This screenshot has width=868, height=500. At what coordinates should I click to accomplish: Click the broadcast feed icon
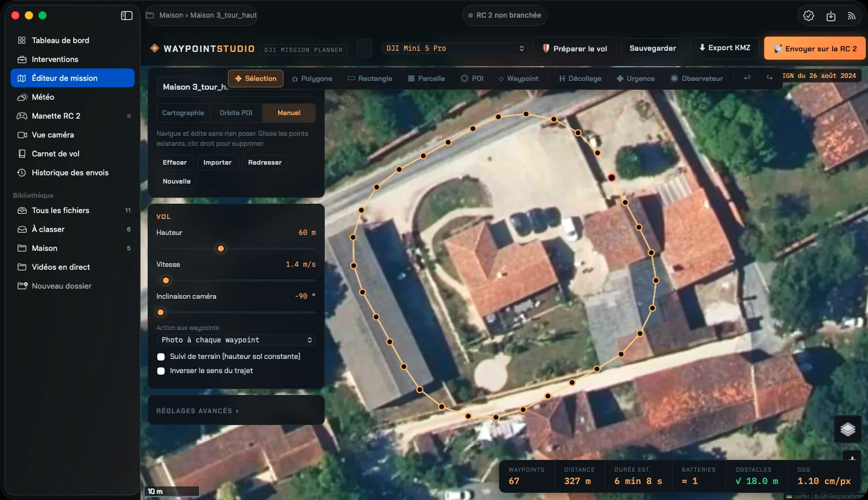(x=851, y=16)
